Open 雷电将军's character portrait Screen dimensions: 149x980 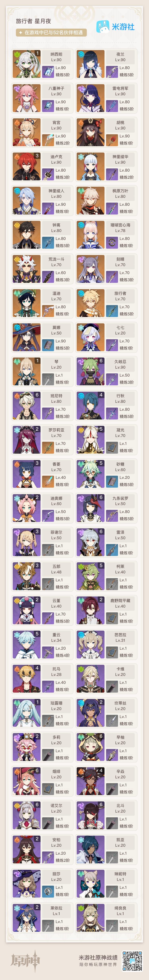[x=90, y=98]
